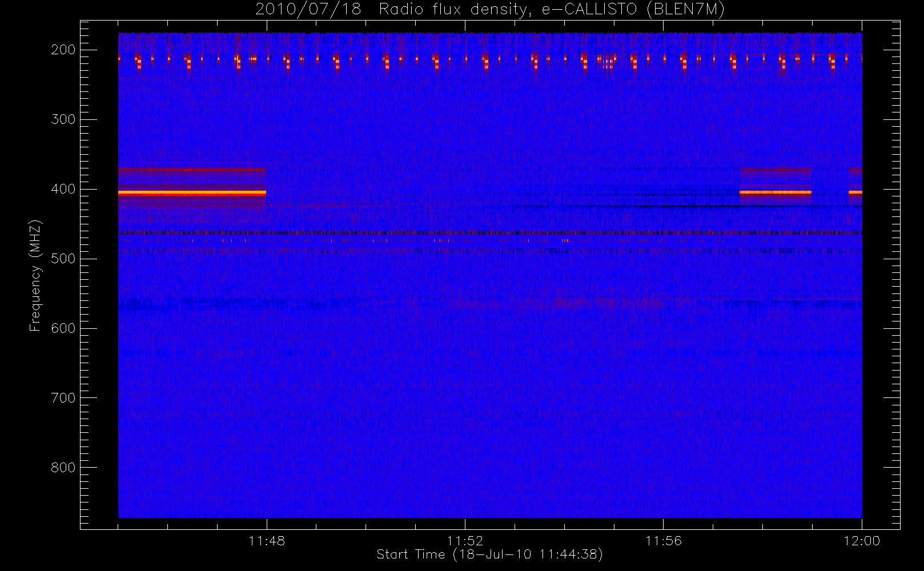Viewport: 924px width, 571px height.
Task: Click the 11:52 time tick label
Action: click(x=465, y=541)
